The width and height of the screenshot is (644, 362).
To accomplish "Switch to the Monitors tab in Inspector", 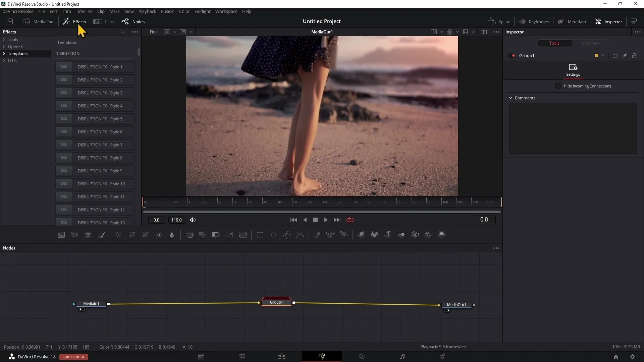I will click(x=592, y=43).
